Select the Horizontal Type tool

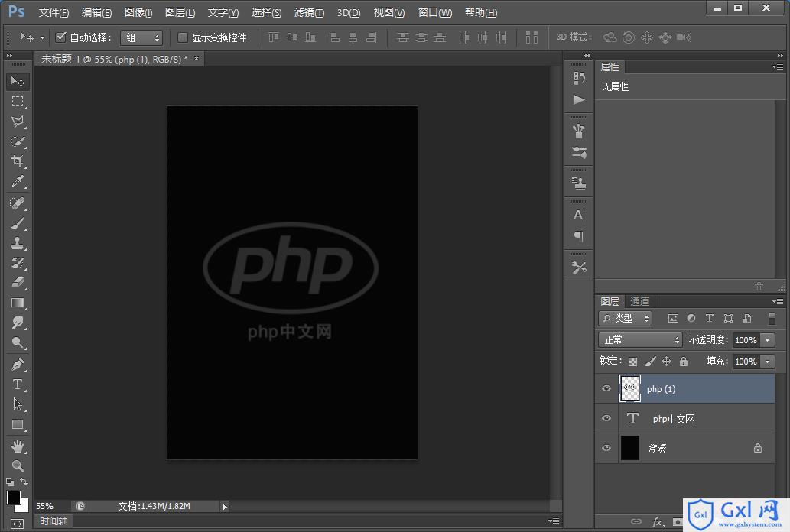[18, 384]
